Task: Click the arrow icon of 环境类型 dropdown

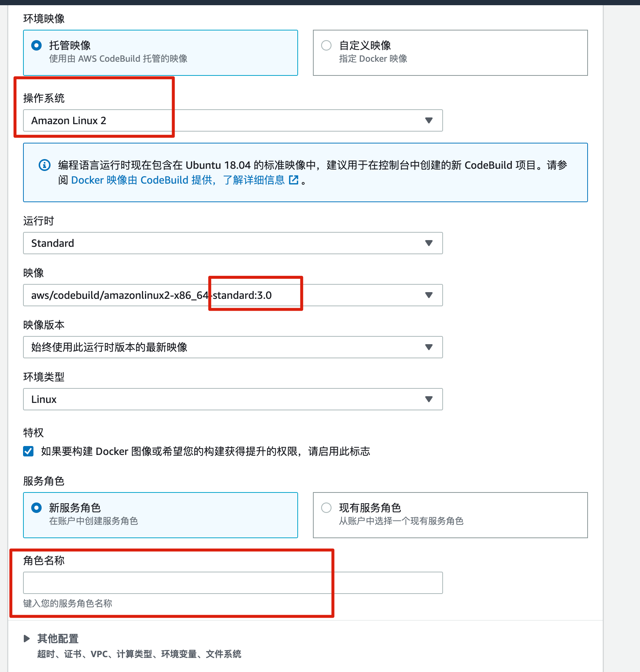Action: pos(429,399)
